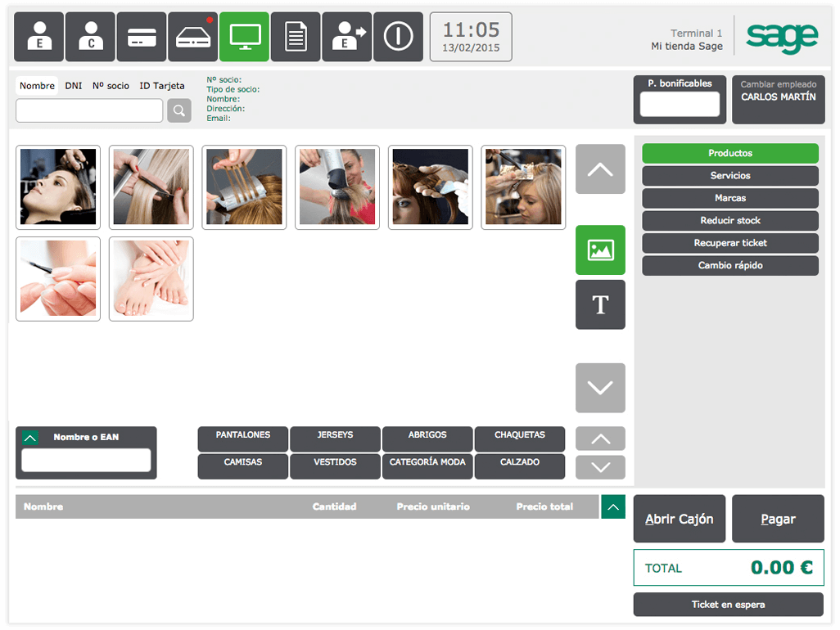840x630 pixels.
Task: Select the Marcas menu option
Action: [x=730, y=198]
